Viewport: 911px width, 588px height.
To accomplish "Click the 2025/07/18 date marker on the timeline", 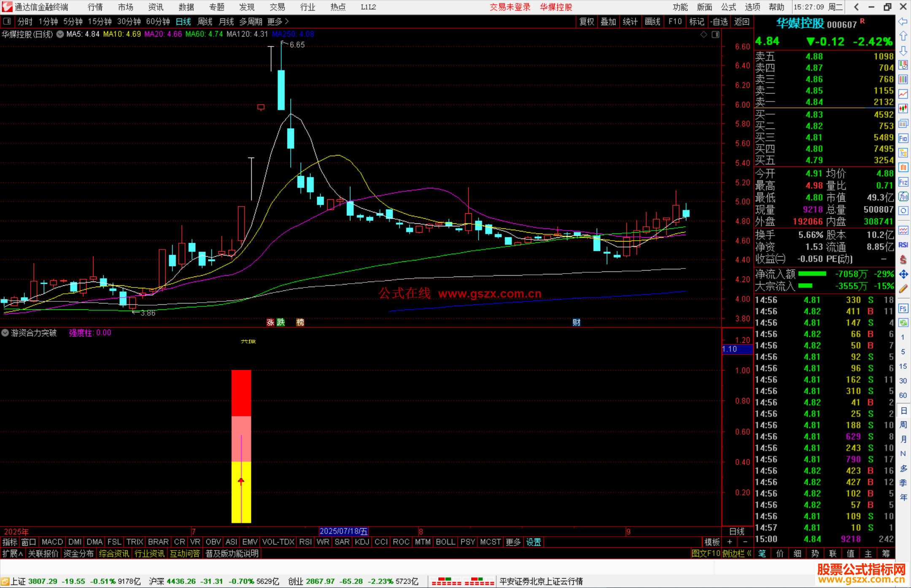I will (344, 532).
